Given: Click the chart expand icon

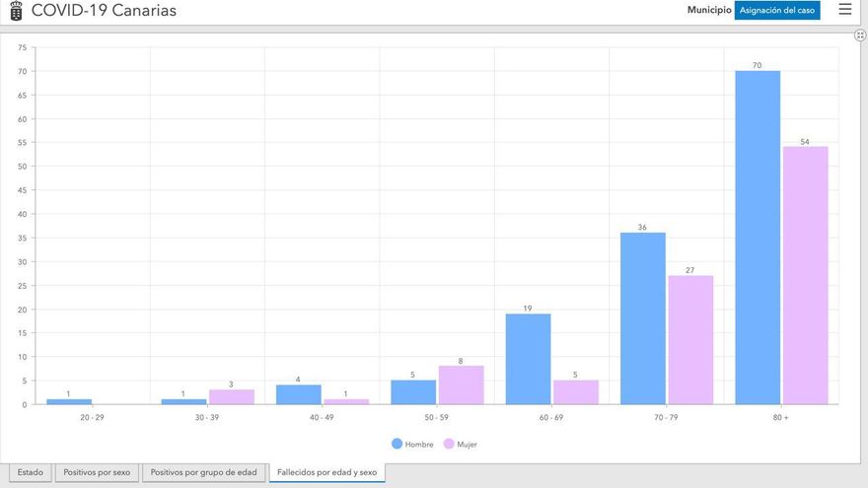Looking at the screenshot, I should (860, 35).
